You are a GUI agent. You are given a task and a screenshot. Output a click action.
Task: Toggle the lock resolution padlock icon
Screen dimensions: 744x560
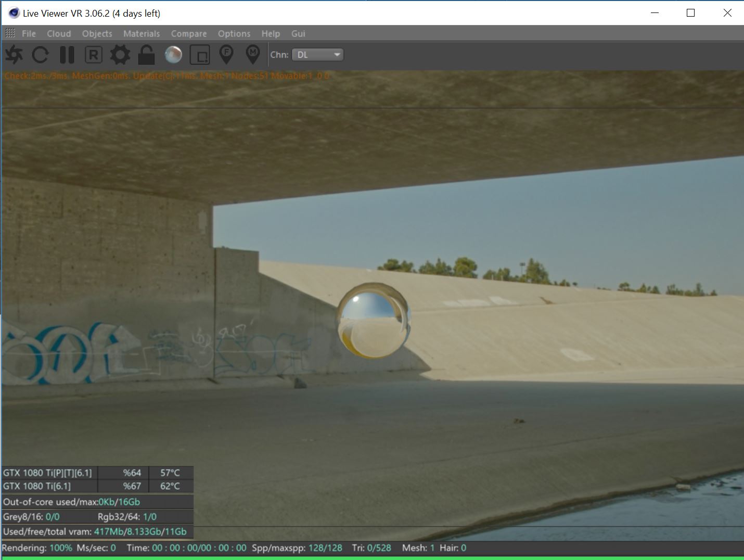pyautogui.click(x=146, y=55)
